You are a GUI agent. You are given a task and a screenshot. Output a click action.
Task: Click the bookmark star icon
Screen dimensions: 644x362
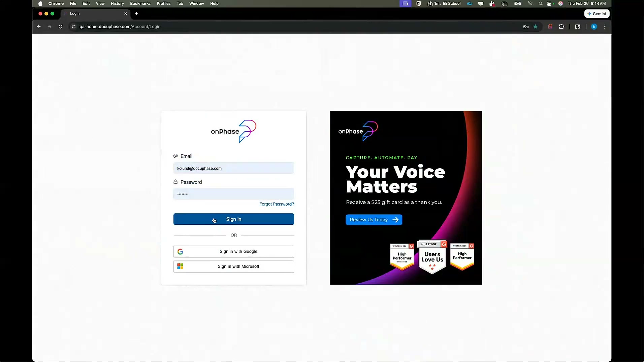click(x=536, y=27)
